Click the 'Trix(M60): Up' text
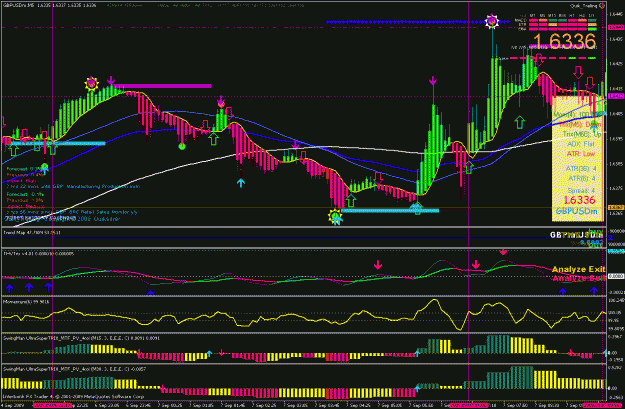 coord(580,134)
